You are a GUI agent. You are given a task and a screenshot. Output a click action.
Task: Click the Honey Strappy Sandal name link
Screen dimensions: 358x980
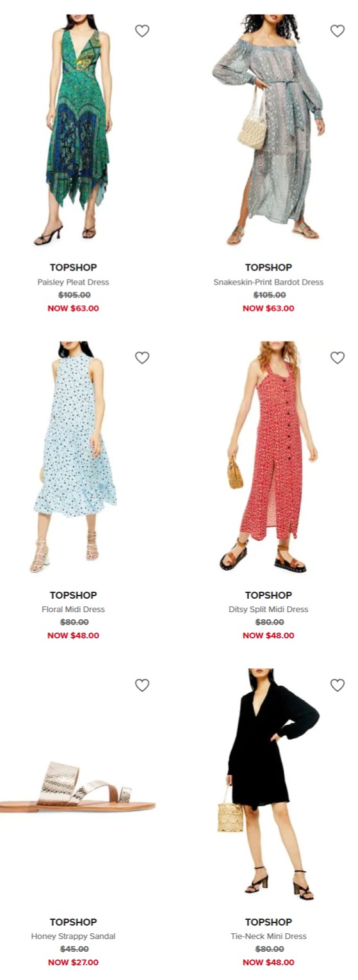(73, 937)
